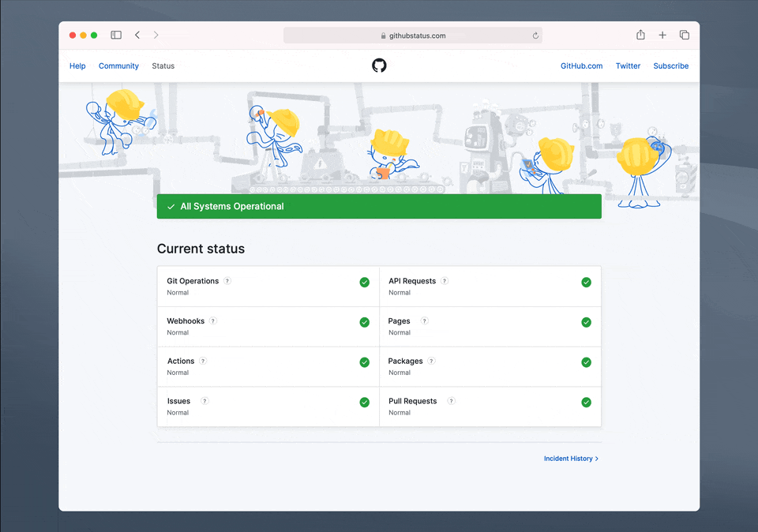The height and width of the screenshot is (532, 758).
Task: Reload the page with refresh icon
Action: 535,36
